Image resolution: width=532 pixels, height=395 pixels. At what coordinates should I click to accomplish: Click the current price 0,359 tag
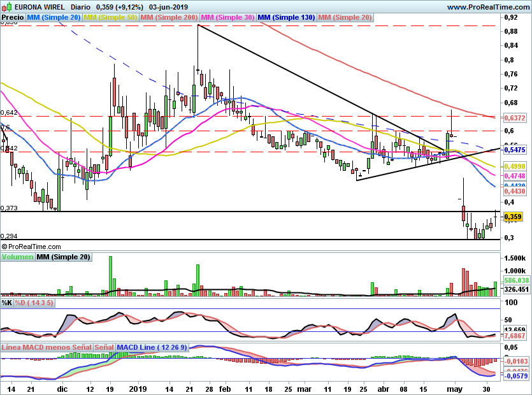513,217
